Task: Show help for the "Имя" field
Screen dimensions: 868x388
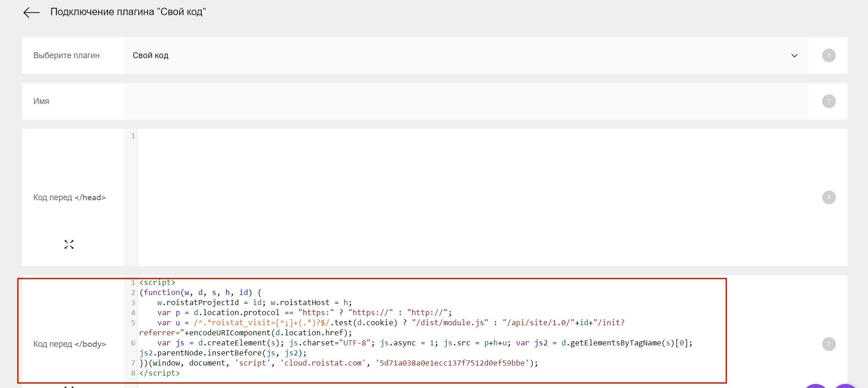Action: coord(829,101)
